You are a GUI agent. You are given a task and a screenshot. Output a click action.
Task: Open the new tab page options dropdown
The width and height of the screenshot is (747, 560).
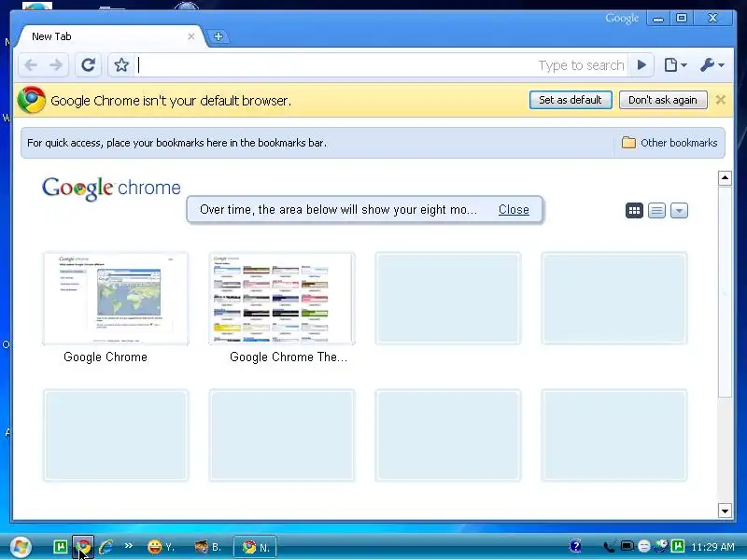[x=679, y=211]
